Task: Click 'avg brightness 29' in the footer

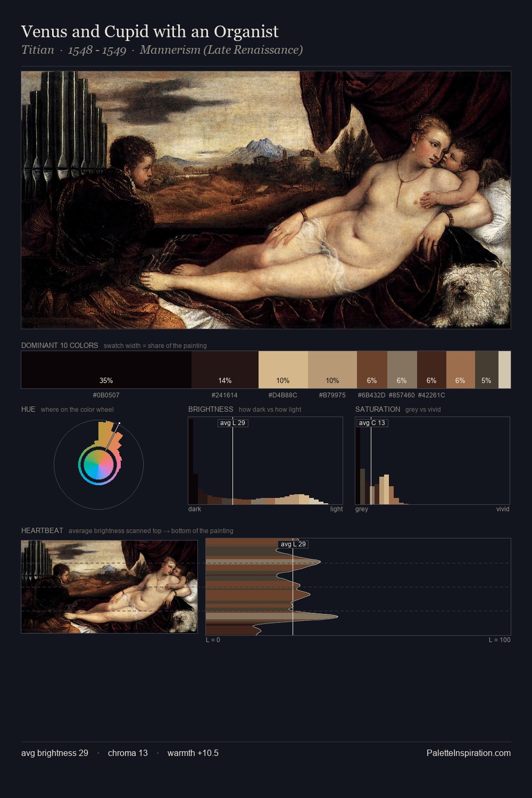Action: [x=55, y=753]
